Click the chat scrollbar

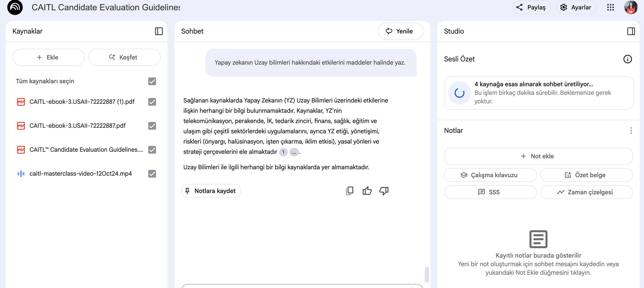(x=427, y=274)
